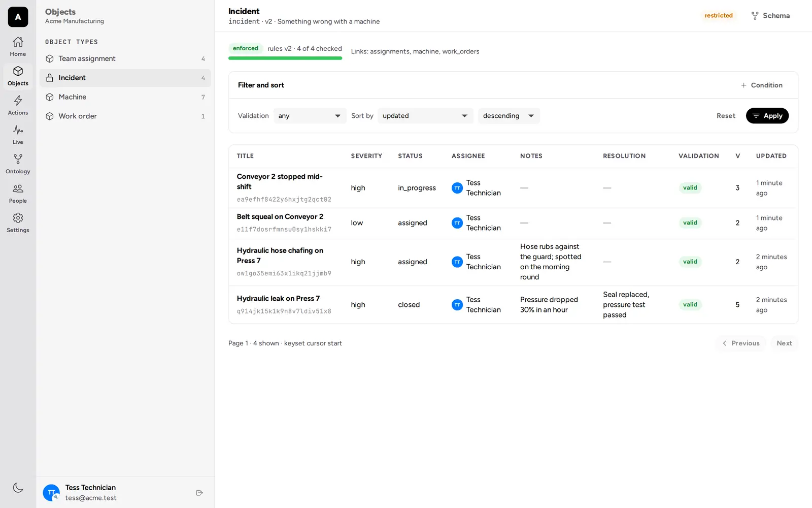Image resolution: width=812 pixels, height=508 pixels.
Task: Open the Schema view
Action: tap(770, 16)
